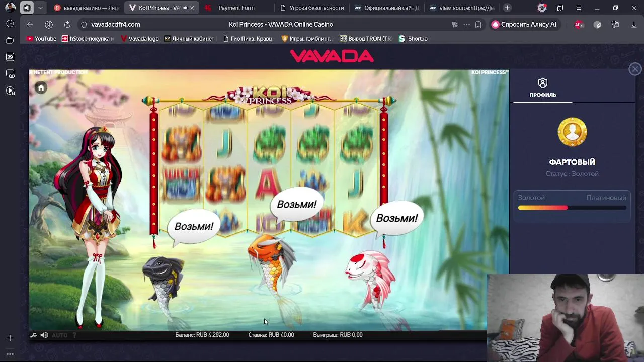
Task: Open the AUTO play option
Action: coord(59,335)
